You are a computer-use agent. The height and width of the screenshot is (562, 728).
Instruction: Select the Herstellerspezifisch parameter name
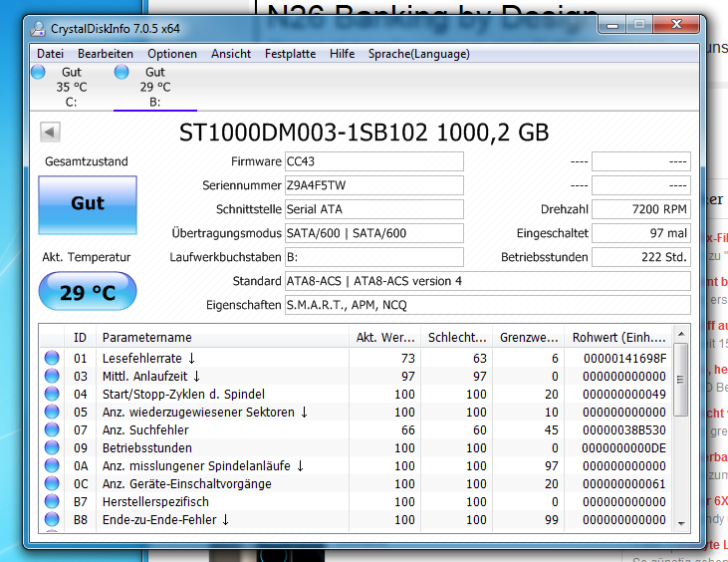click(x=155, y=502)
